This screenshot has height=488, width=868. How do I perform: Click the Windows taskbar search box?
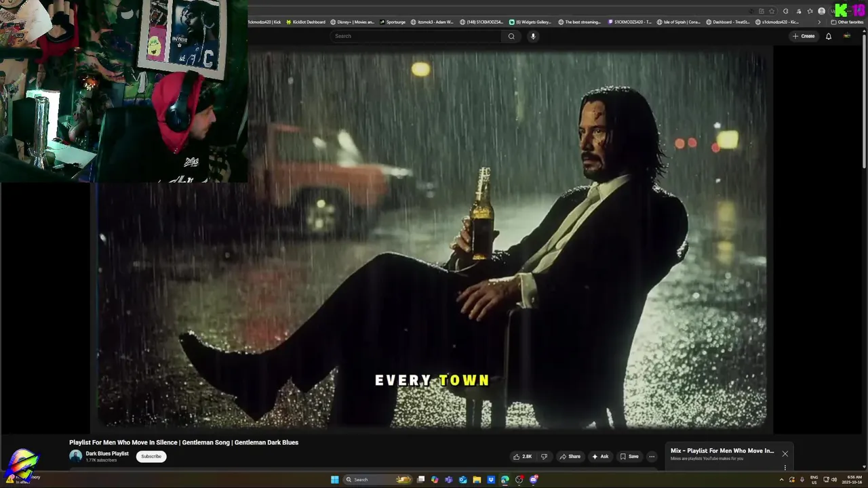point(378,479)
